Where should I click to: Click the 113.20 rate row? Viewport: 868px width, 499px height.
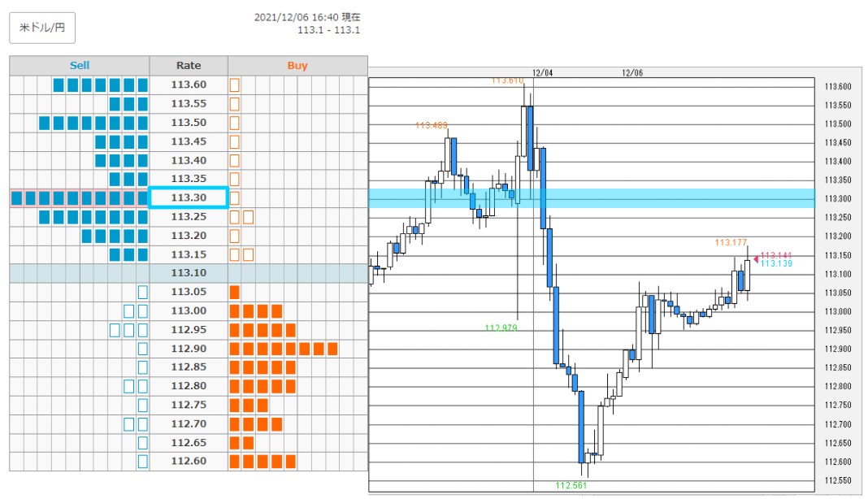[x=189, y=236]
